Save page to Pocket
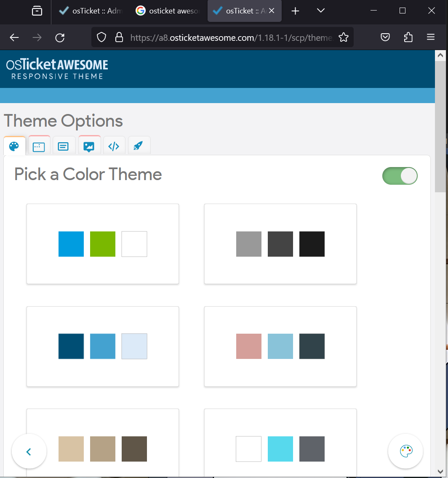Viewport: 448px width, 478px height. click(385, 37)
